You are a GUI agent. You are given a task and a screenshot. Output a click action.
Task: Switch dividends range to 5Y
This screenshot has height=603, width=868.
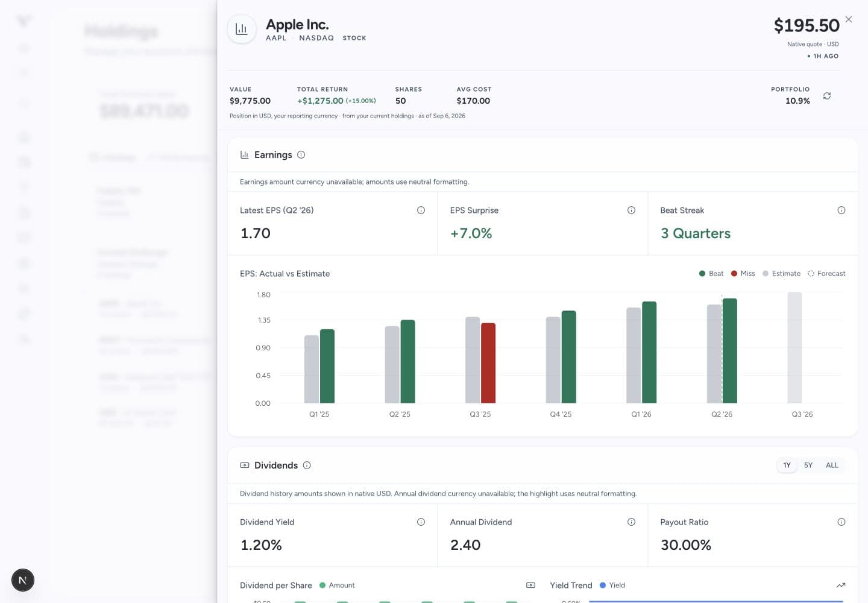pyautogui.click(x=808, y=466)
